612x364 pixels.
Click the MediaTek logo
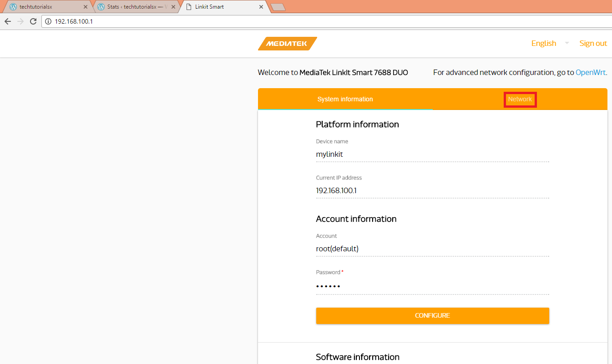(x=287, y=44)
